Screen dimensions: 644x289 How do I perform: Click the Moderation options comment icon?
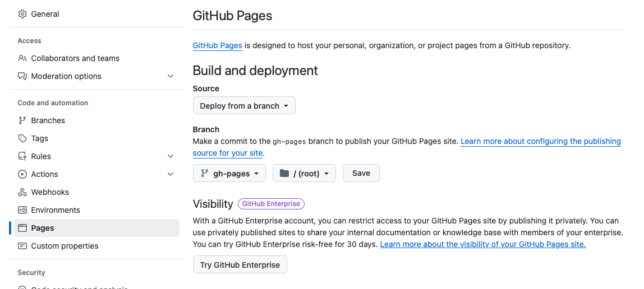(22, 76)
